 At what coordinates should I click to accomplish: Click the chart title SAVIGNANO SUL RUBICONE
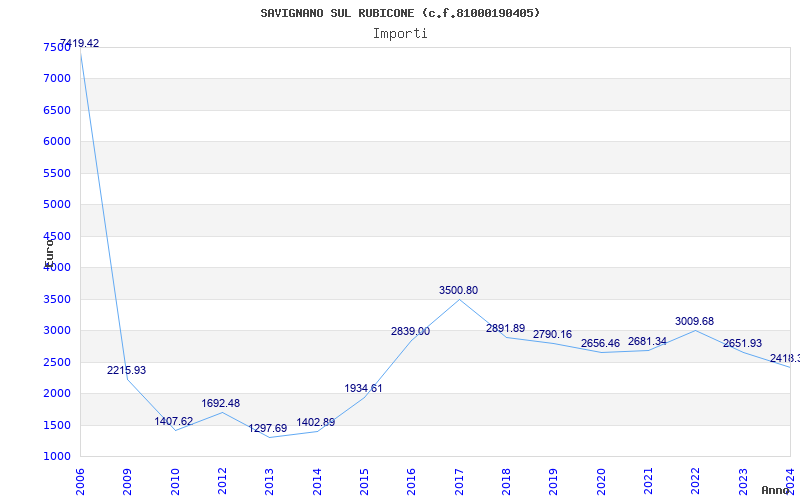(400, 13)
